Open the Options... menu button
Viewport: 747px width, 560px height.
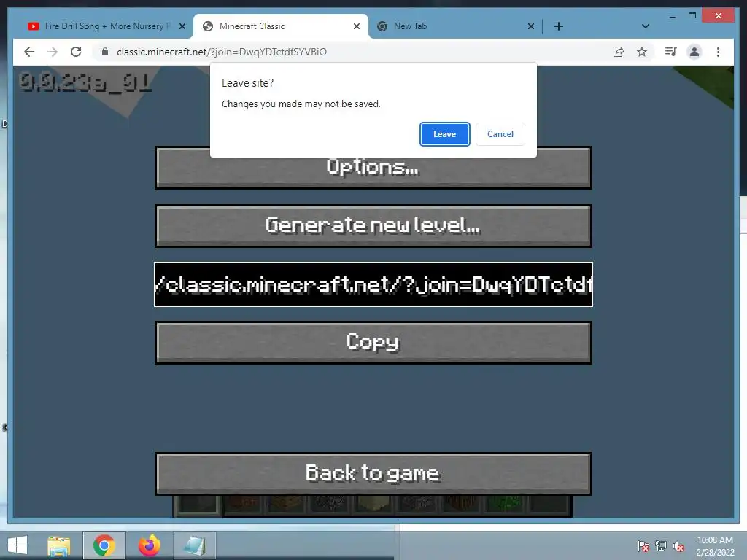click(x=373, y=168)
